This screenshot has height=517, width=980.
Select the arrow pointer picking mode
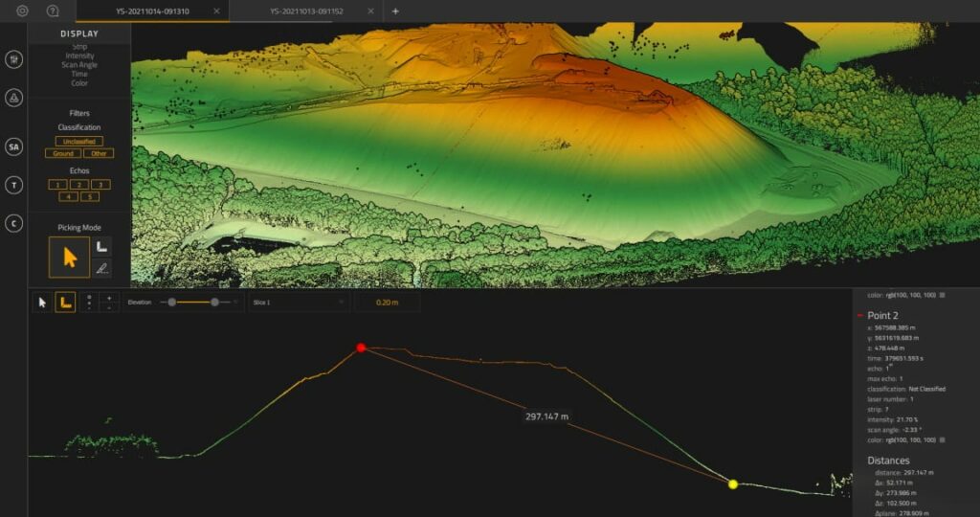[69, 257]
